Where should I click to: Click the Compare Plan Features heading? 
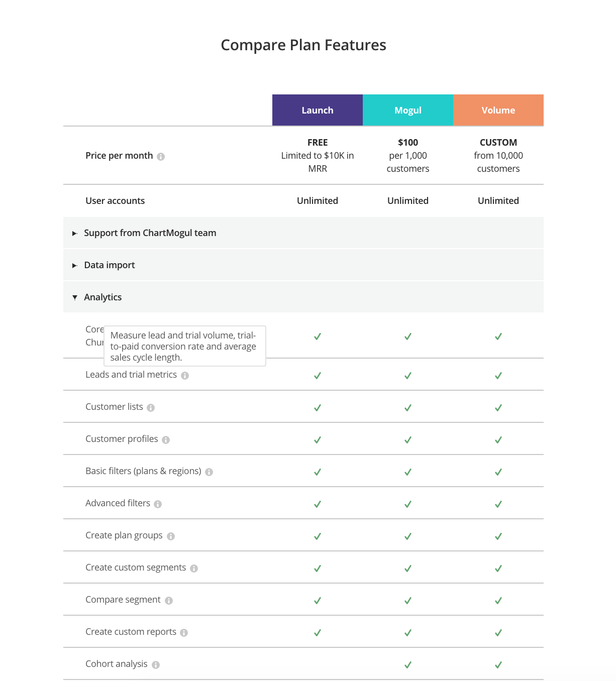click(x=303, y=45)
